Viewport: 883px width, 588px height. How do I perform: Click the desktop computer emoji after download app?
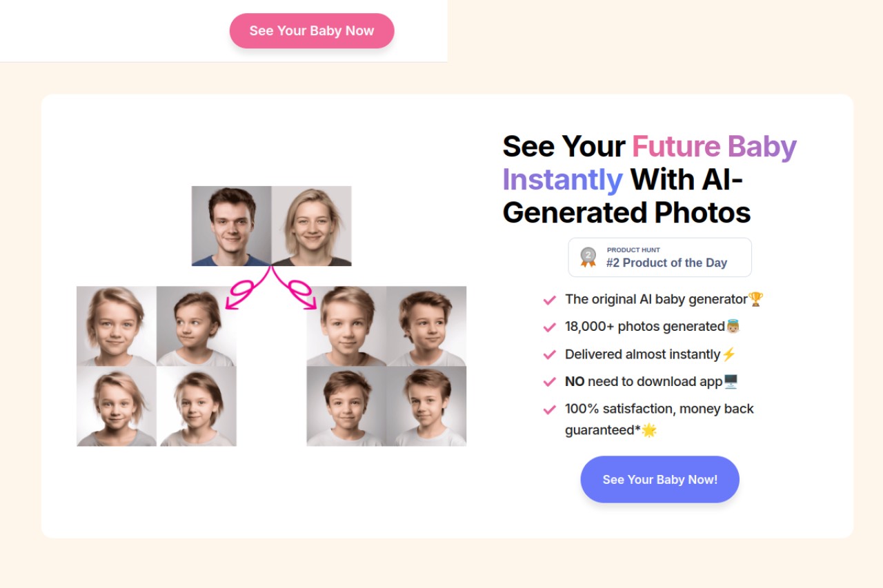731,381
